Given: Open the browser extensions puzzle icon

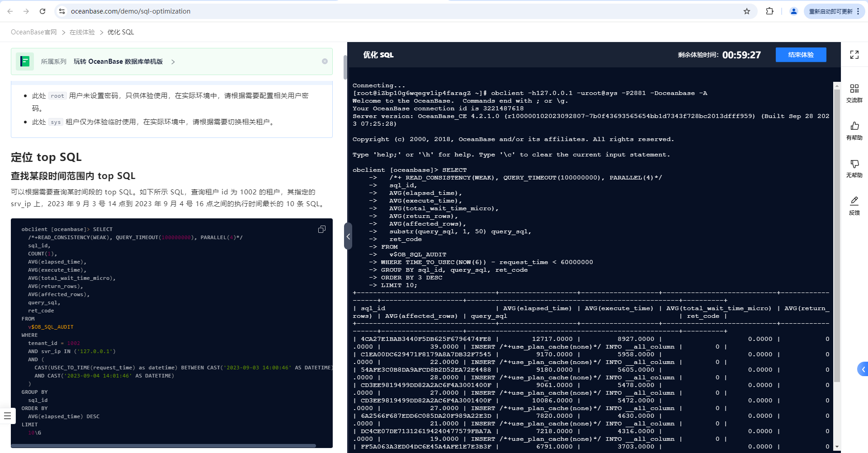Looking at the screenshot, I should pos(769,11).
